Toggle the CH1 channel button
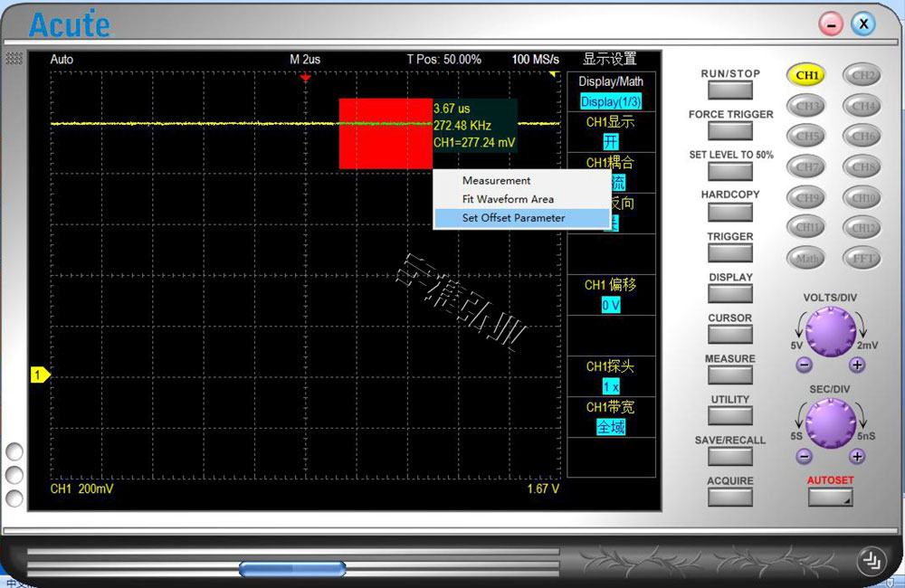 click(x=806, y=75)
